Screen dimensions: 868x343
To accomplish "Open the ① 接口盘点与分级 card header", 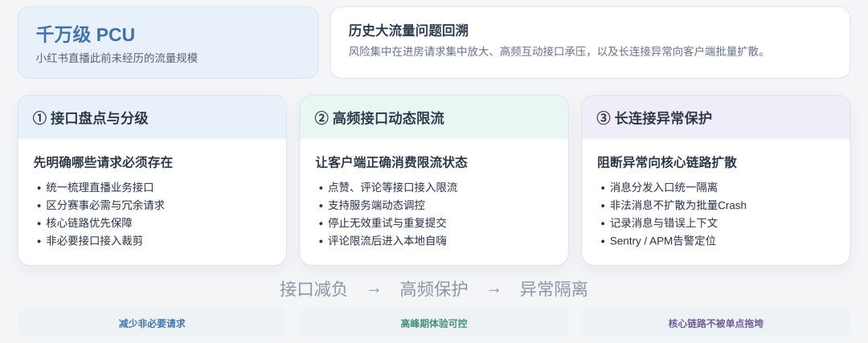I will [152, 117].
